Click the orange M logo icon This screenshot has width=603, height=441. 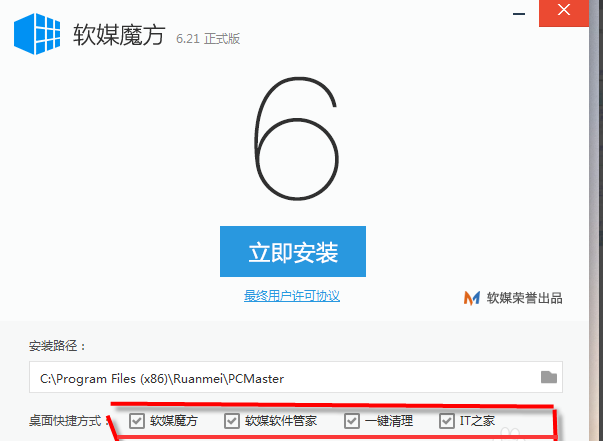(472, 297)
